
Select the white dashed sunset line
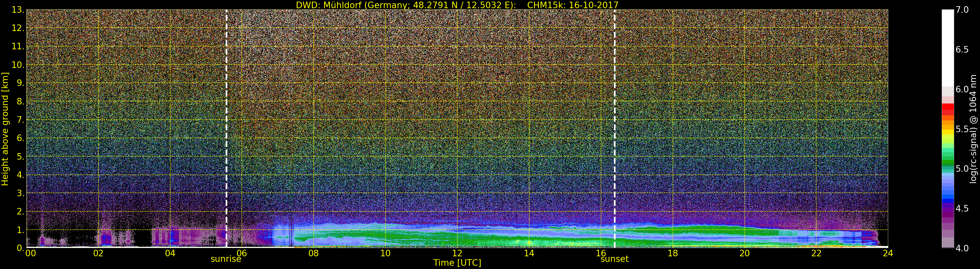[x=615, y=129]
